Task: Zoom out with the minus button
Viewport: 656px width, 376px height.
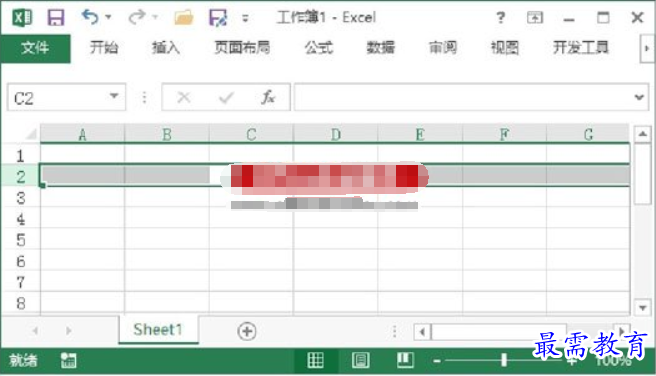Action: pos(437,361)
